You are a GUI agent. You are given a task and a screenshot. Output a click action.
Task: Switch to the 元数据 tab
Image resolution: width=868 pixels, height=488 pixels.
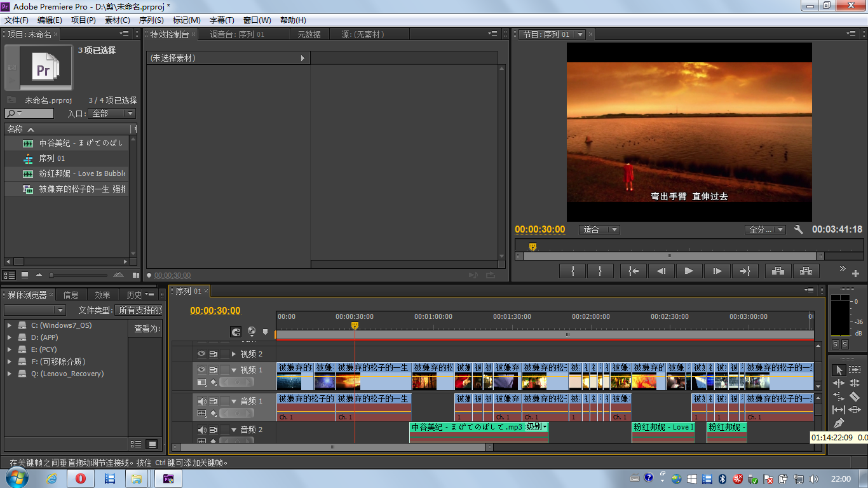click(309, 34)
